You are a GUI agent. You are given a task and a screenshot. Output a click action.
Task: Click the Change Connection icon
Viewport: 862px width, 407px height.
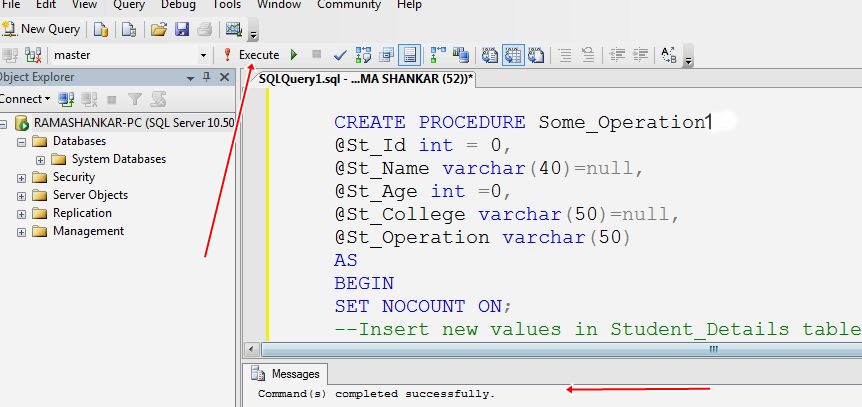[x=34, y=55]
